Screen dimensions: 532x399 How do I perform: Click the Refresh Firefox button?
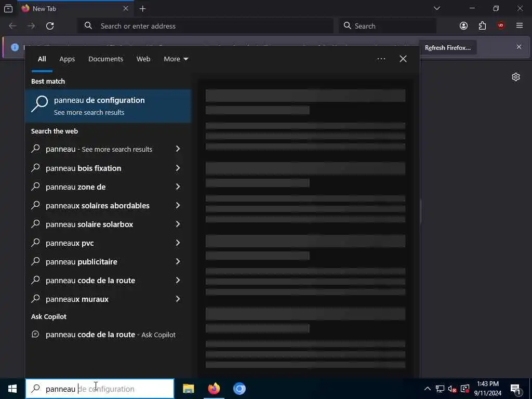[447, 48]
